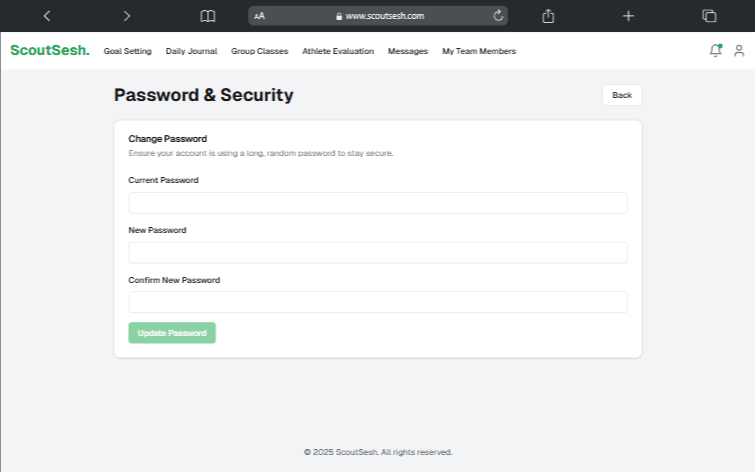The width and height of the screenshot is (755, 472).
Task: Click the ScoutSesh logo
Action: click(x=50, y=50)
